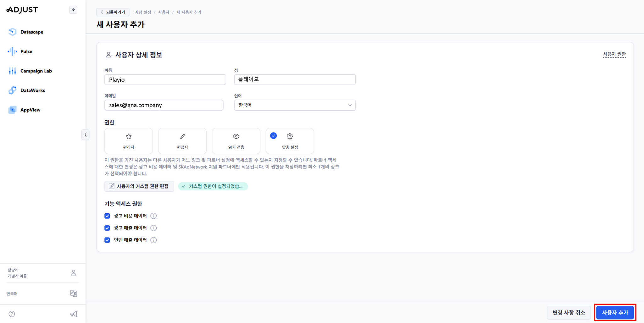Click 사용자 추가 button

click(x=615, y=313)
